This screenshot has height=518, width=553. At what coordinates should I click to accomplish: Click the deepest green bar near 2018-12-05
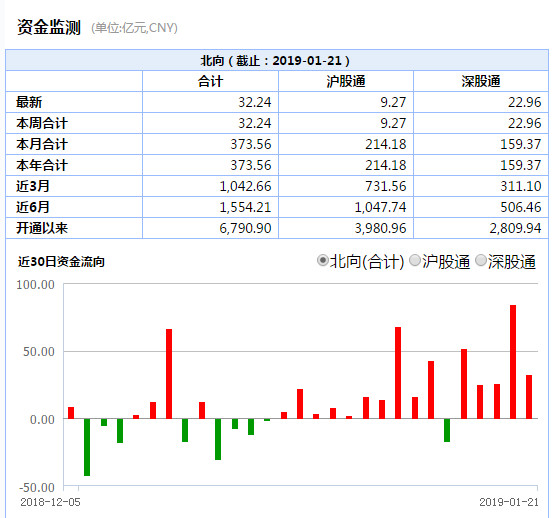(x=87, y=447)
